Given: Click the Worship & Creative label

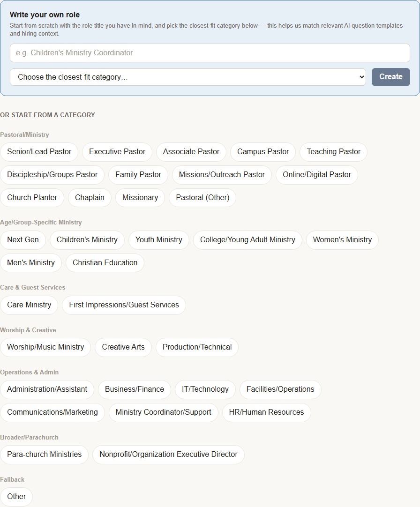Looking at the screenshot, I should coord(28,330).
